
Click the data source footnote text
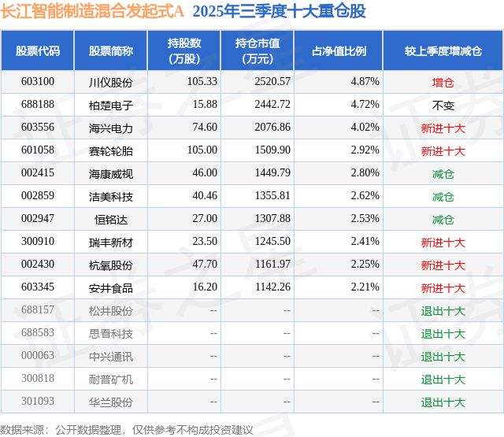(127, 430)
